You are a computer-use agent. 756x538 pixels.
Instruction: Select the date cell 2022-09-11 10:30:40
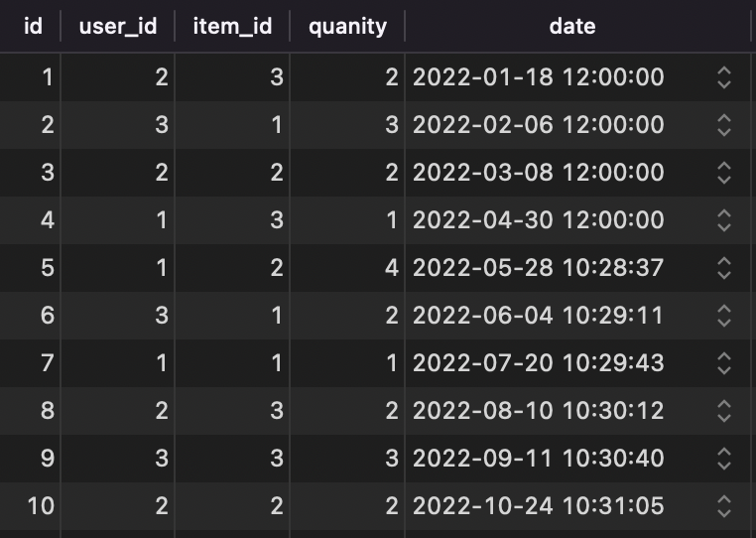pos(539,459)
